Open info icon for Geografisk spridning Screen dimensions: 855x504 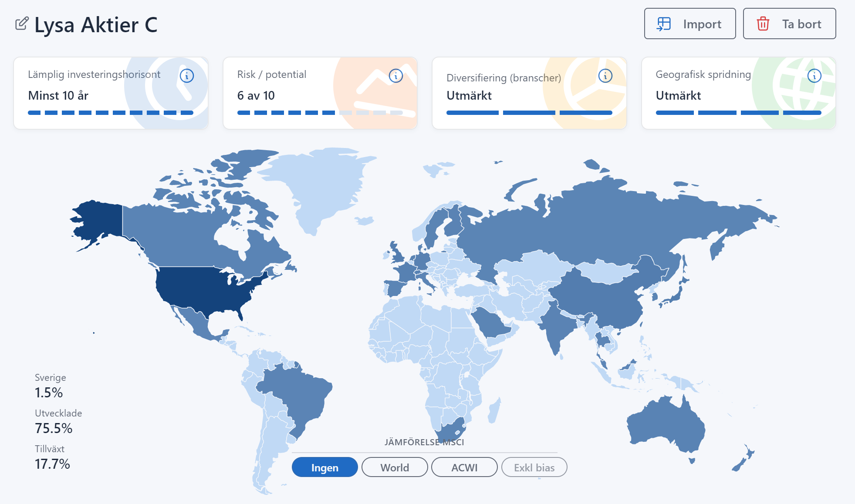(x=814, y=76)
